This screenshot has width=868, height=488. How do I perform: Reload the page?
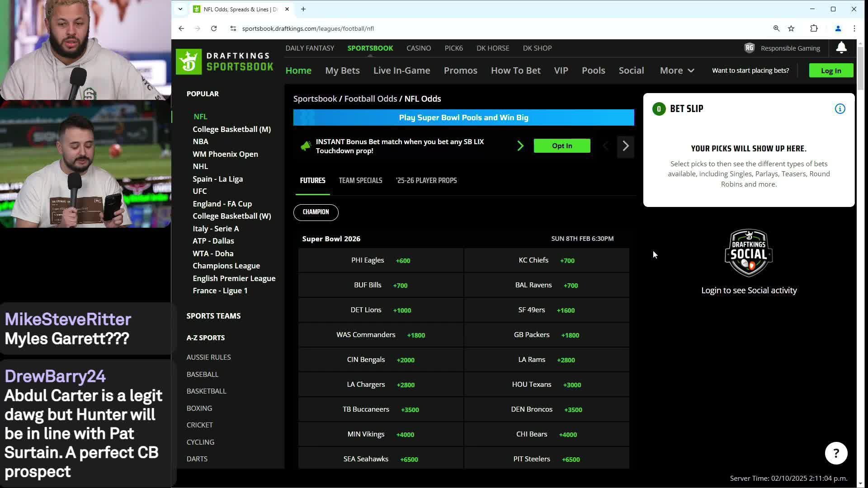tap(214, 28)
